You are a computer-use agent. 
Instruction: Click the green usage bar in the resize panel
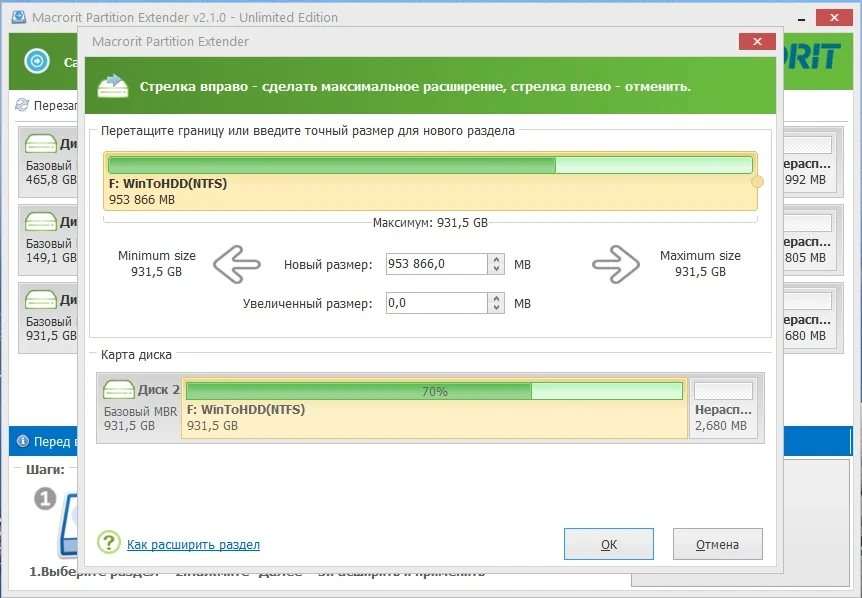click(x=430, y=165)
